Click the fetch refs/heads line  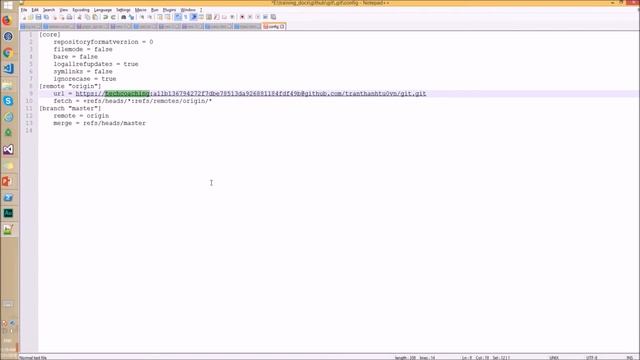point(133,101)
